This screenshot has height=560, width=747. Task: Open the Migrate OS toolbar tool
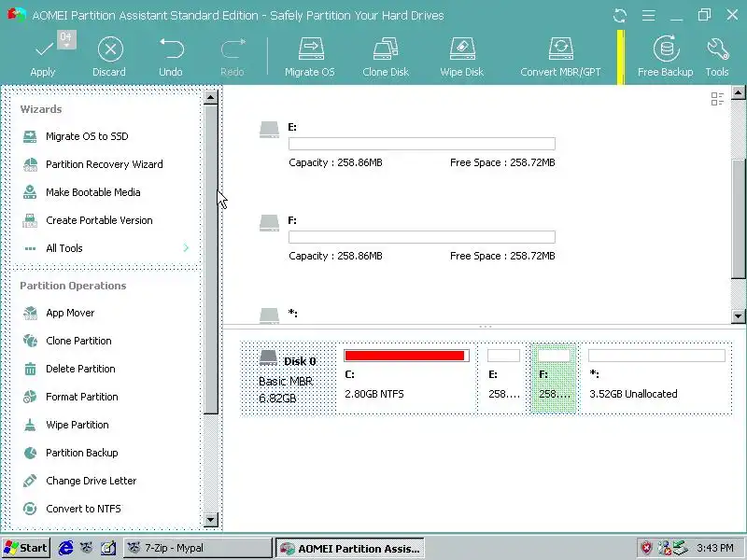pos(310,57)
